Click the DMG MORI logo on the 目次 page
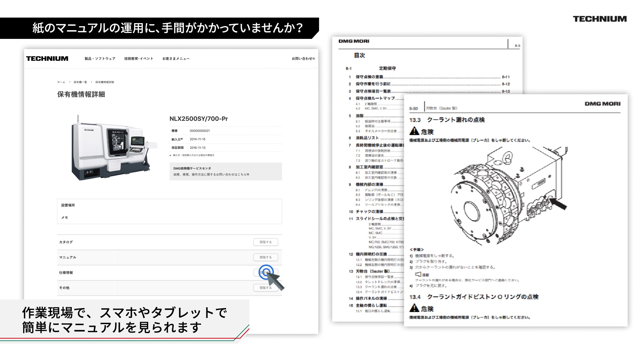The width and height of the screenshot is (644, 362). pyautogui.click(x=354, y=41)
